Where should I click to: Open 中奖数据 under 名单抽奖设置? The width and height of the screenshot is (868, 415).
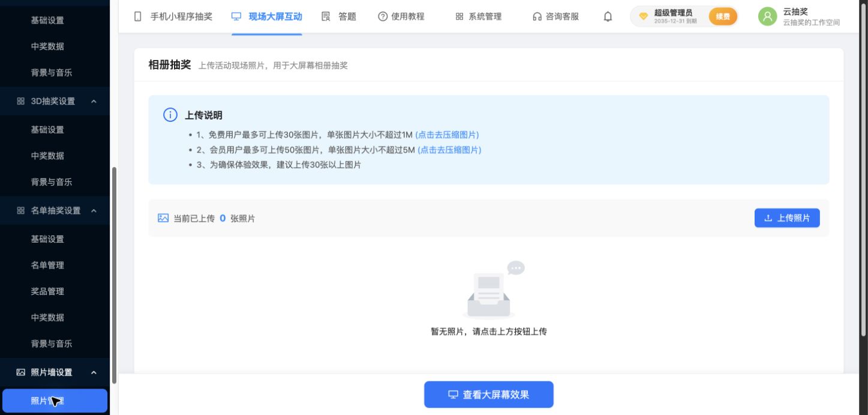(x=47, y=318)
